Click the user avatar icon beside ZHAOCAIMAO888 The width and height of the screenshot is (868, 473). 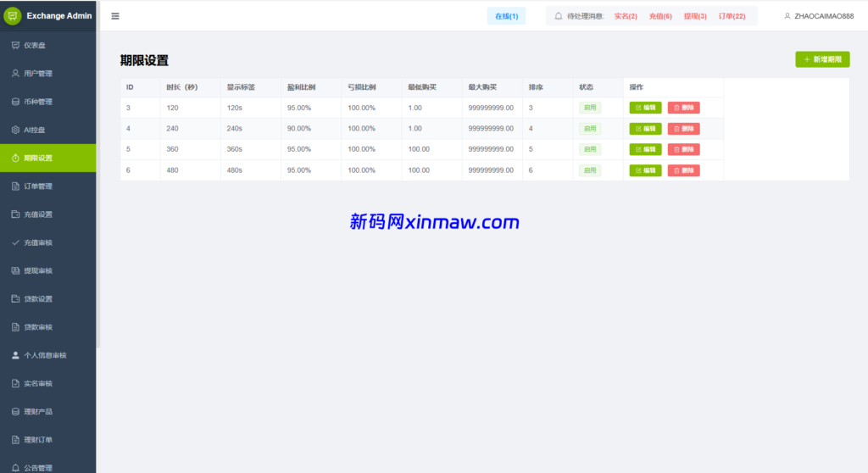[787, 16]
